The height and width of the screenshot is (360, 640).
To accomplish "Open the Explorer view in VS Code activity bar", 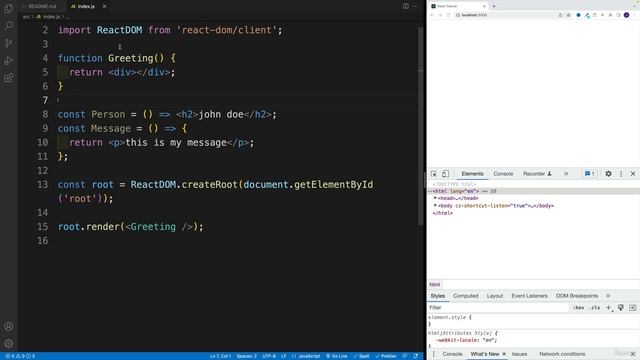I will click(8, 8).
